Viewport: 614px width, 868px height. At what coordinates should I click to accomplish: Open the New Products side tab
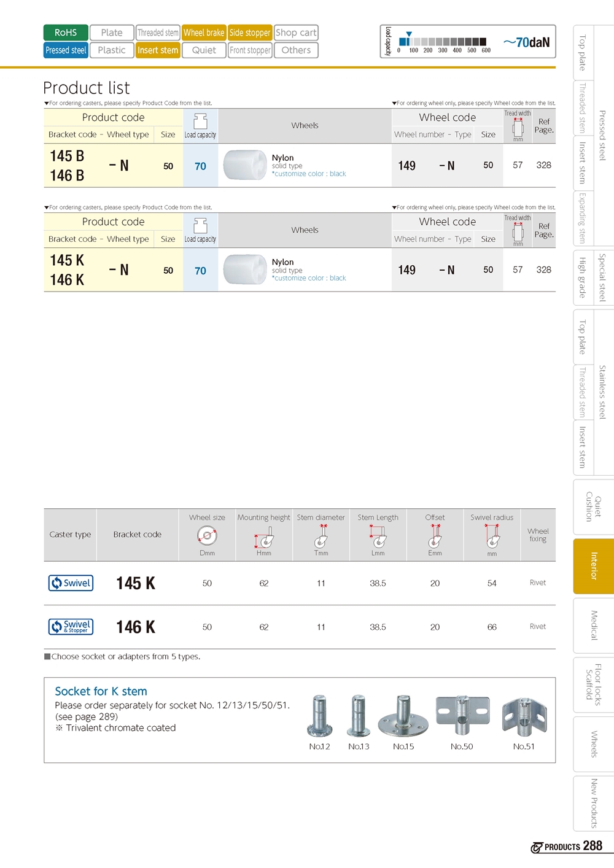click(594, 804)
